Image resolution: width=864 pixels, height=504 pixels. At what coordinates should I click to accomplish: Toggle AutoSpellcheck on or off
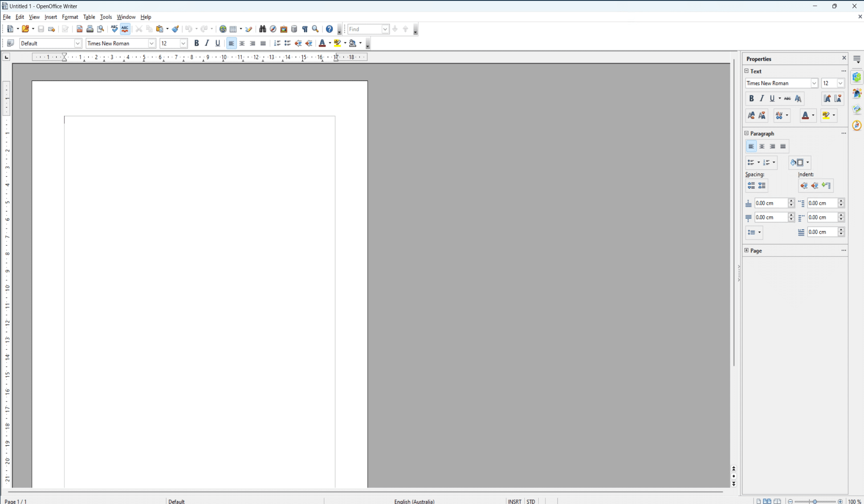125,29
